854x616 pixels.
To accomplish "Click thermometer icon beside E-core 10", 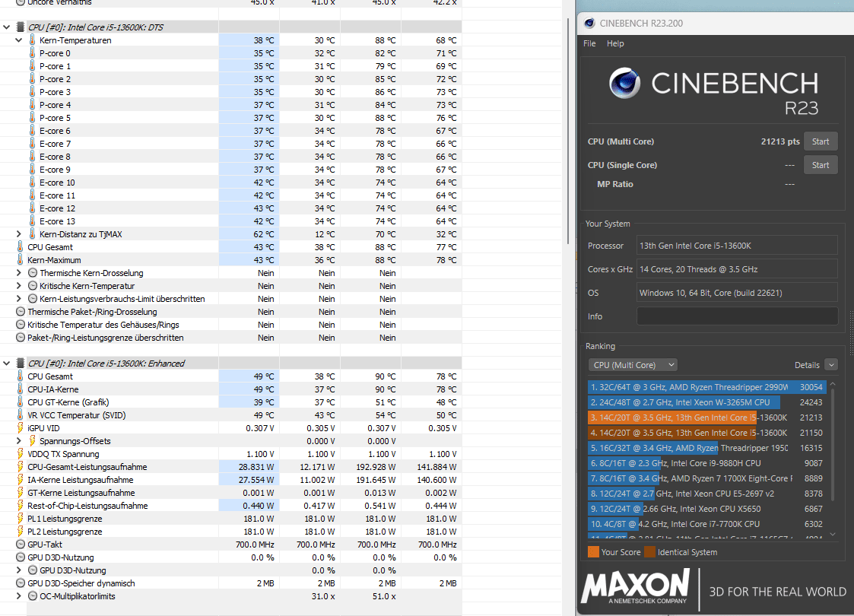I will (x=32, y=183).
